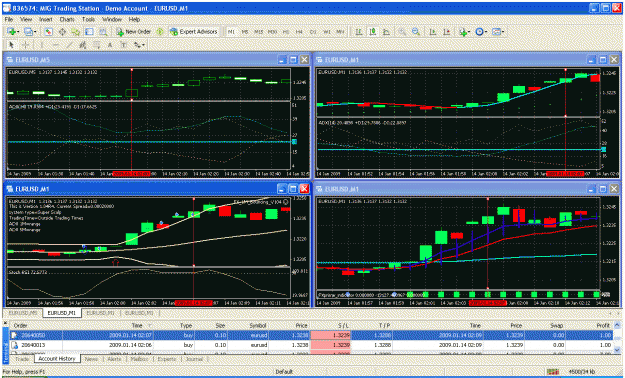Switch timeframe to M1

232,32
